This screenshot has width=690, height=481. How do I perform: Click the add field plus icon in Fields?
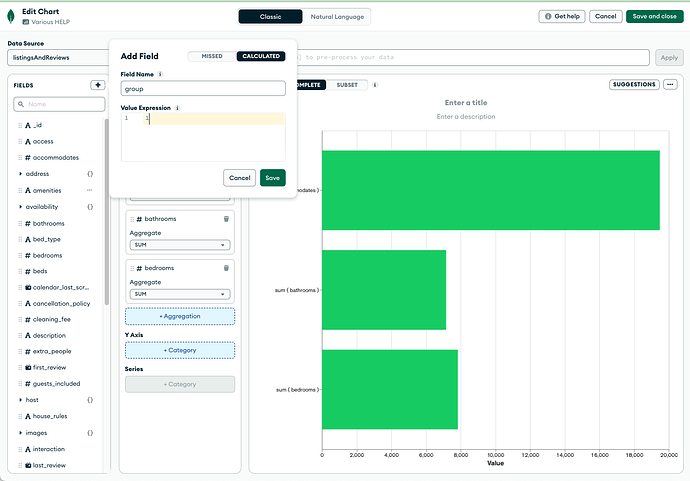point(97,85)
